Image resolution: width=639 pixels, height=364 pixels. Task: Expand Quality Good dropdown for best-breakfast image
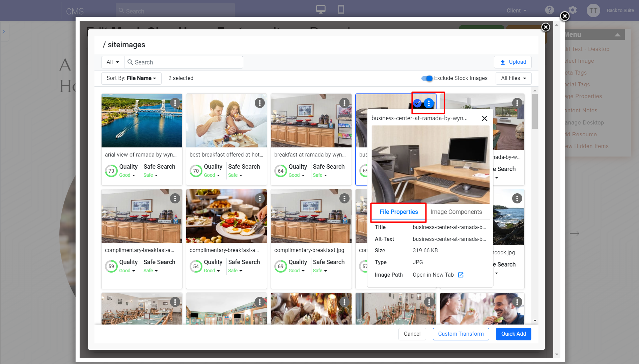click(212, 175)
